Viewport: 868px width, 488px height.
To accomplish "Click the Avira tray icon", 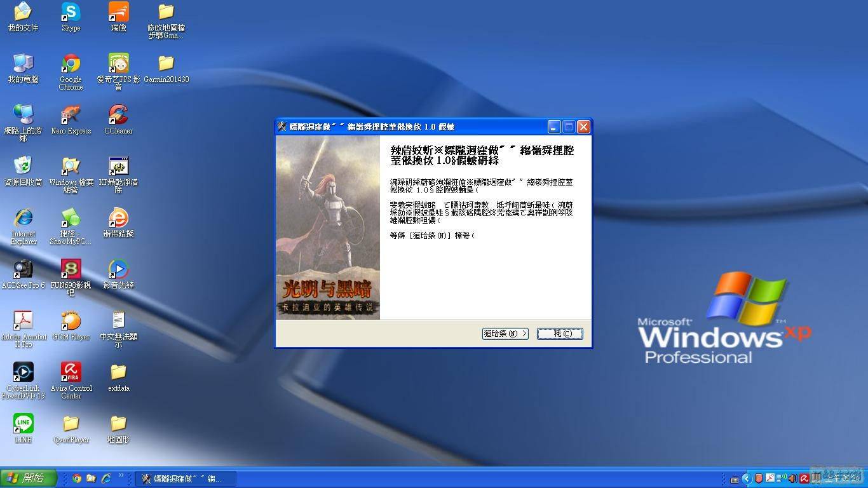I will [x=803, y=478].
